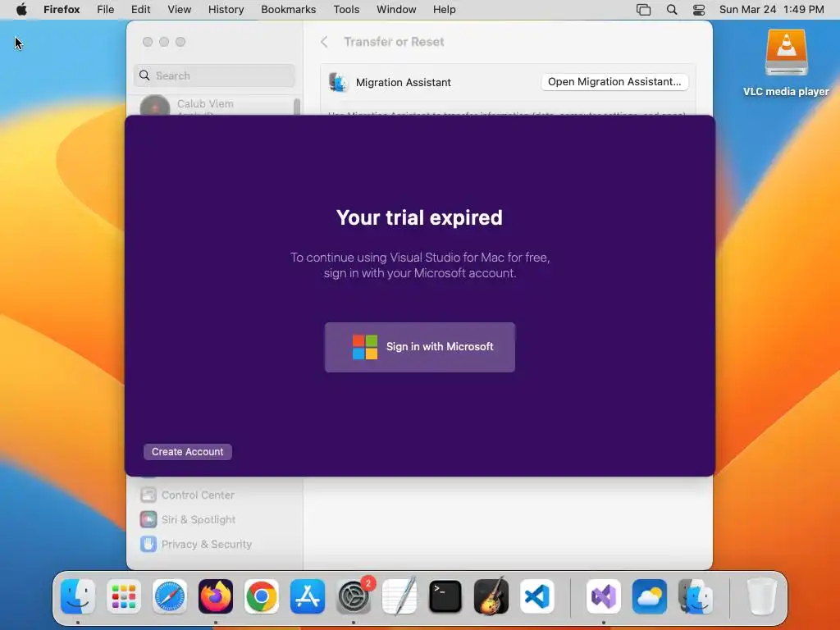Click the Stage Manager icon in the menu bar
This screenshot has width=840, height=630.
point(643,10)
